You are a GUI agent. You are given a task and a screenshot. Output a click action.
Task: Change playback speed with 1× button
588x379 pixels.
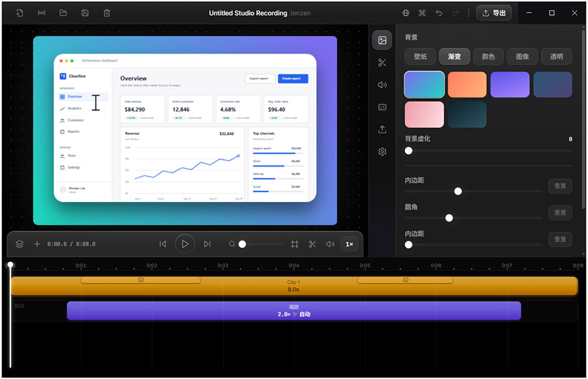(349, 244)
